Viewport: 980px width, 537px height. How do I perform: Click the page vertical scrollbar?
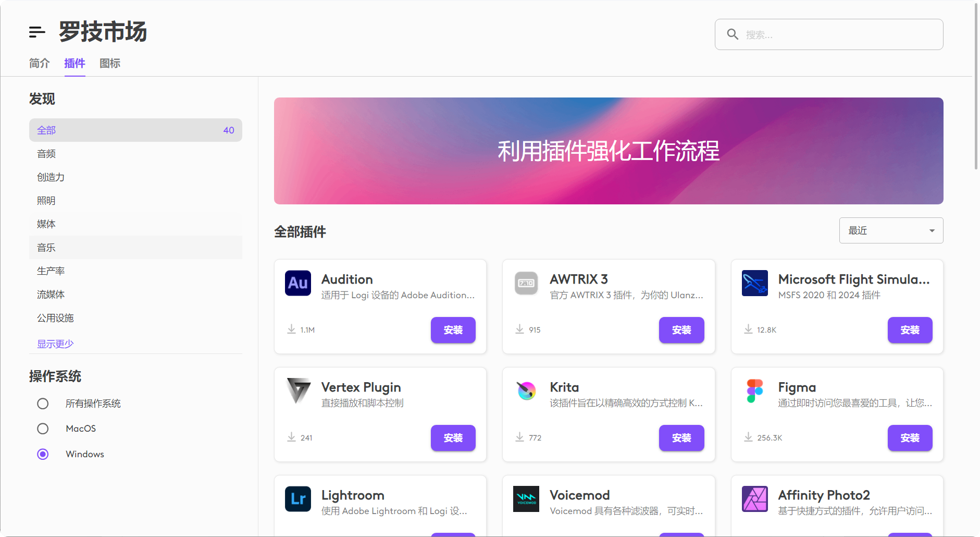(x=976, y=86)
